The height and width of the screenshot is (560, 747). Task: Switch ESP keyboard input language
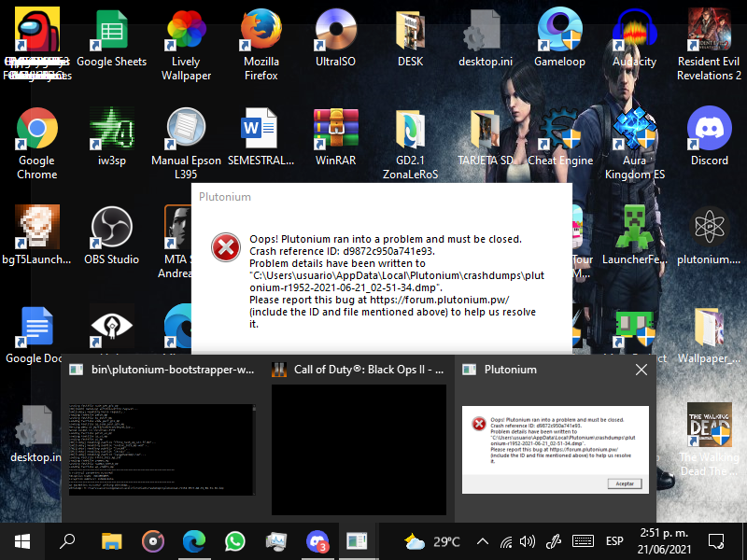(x=614, y=541)
